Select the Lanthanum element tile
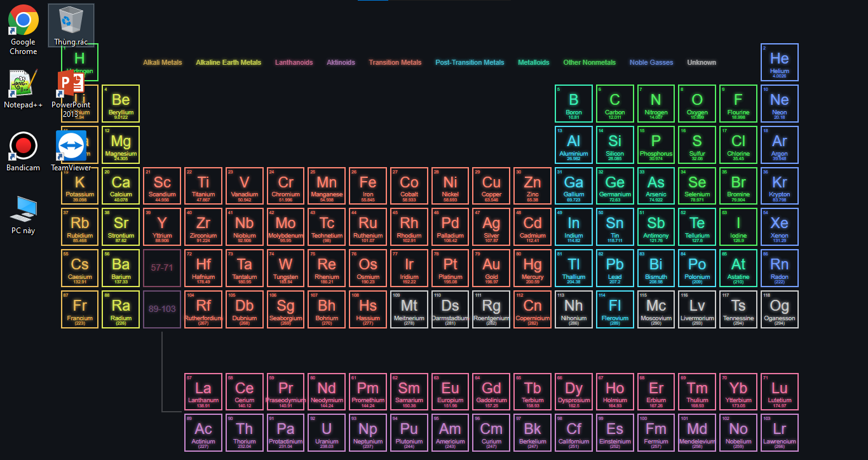Image resolution: width=868 pixels, height=460 pixels. (203, 392)
